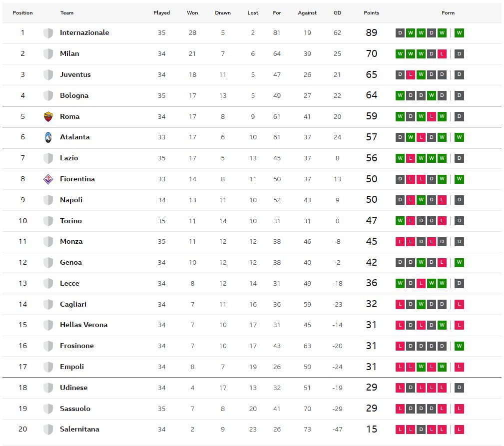This screenshot has width=504, height=446.
Task: Click the Roma club crest icon
Action: coord(48,116)
